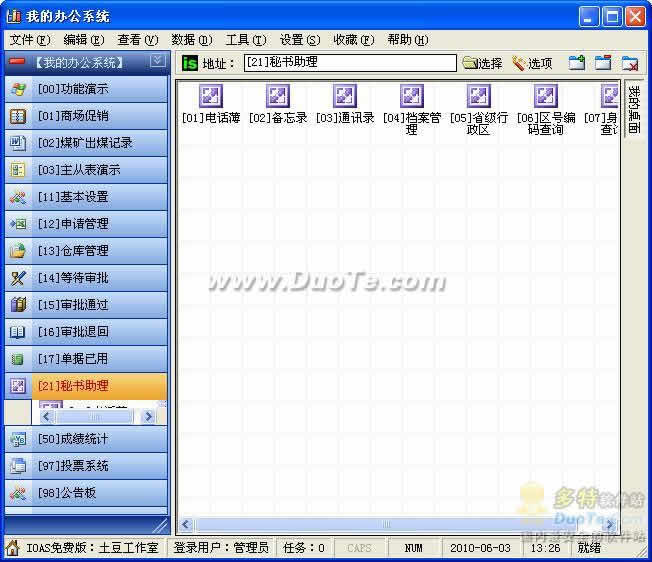Click the icon beside [11]基本设置
The width and height of the screenshot is (652, 562).
[18, 197]
